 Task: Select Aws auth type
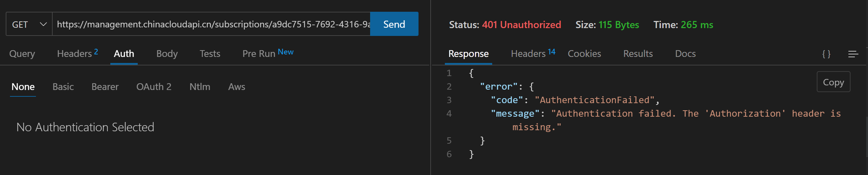click(237, 87)
